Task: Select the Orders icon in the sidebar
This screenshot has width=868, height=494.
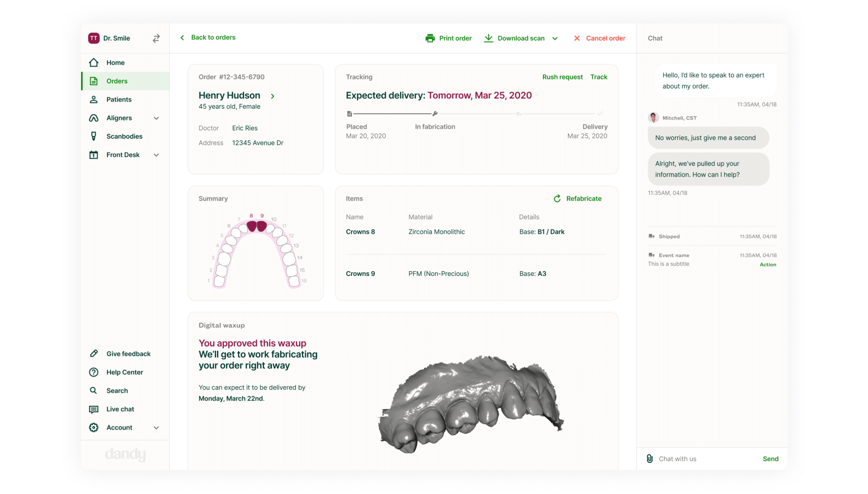Action: tap(94, 81)
